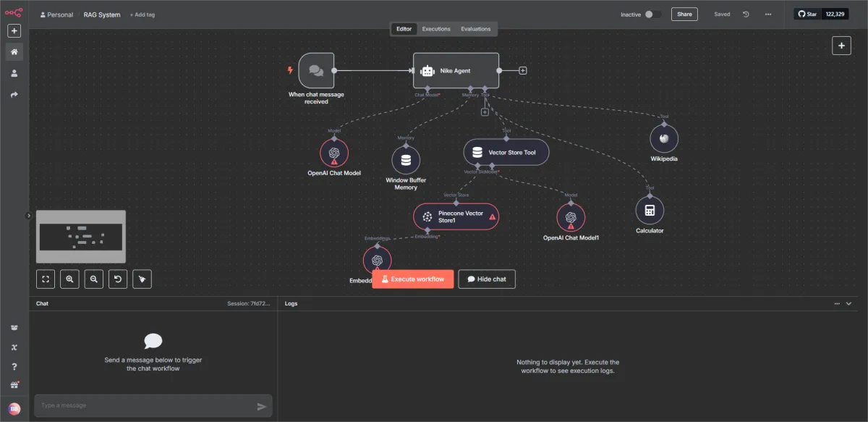Click the fit-to-view canvas button
The image size is (868, 422).
(x=46, y=279)
